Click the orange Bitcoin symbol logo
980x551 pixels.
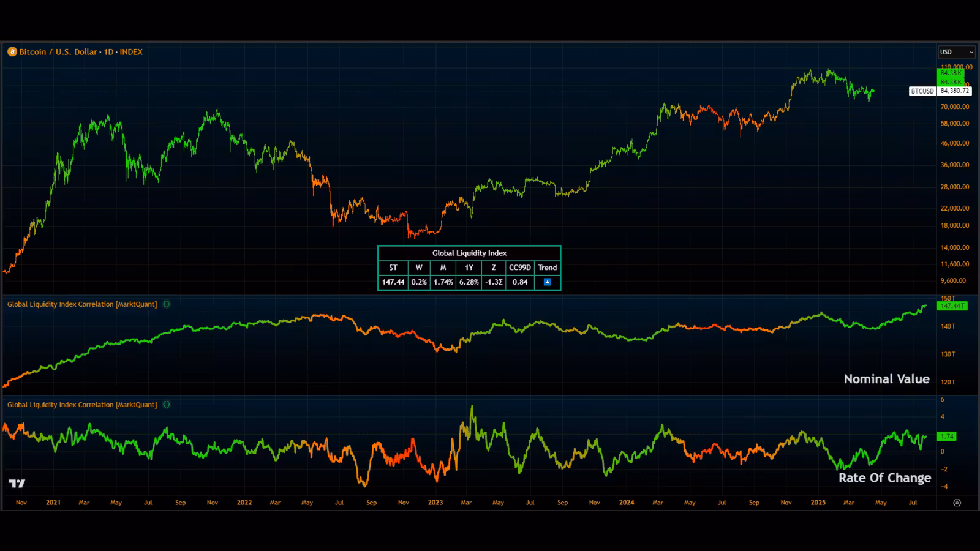[x=12, y=52]
